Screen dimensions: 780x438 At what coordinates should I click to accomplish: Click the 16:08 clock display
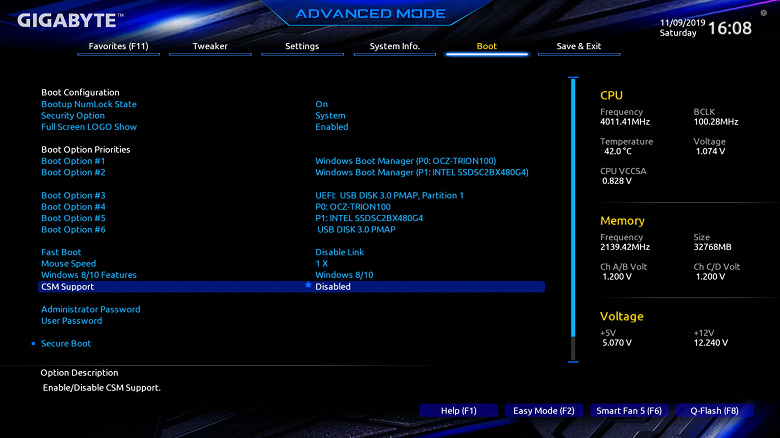(730, 28)
